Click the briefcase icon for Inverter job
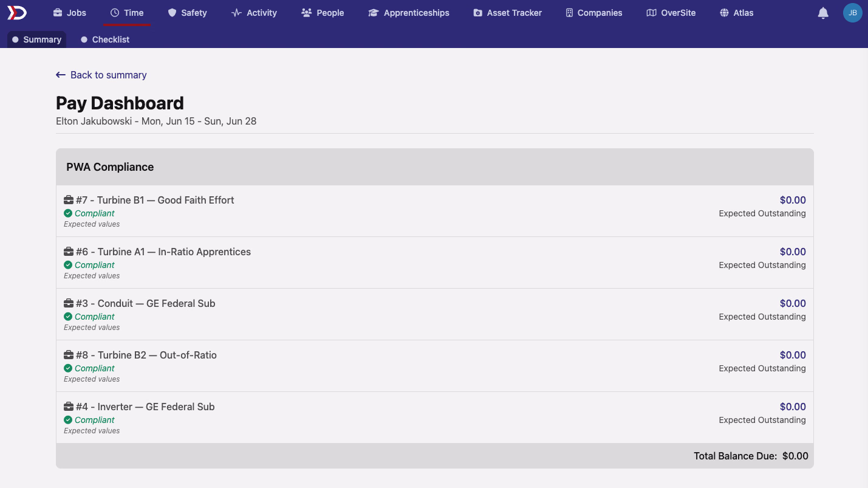Viewport: 868px width, 488px height. (69, 407)
